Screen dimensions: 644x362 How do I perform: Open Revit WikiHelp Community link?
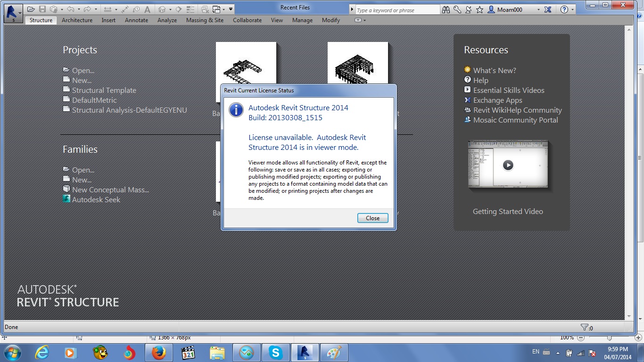point(518,110)
